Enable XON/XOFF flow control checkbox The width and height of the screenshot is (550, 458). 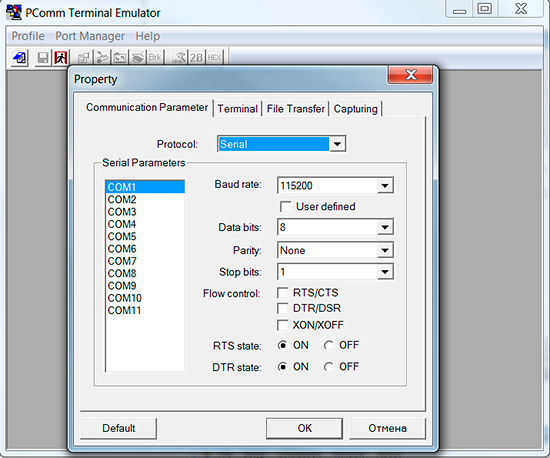283,325
